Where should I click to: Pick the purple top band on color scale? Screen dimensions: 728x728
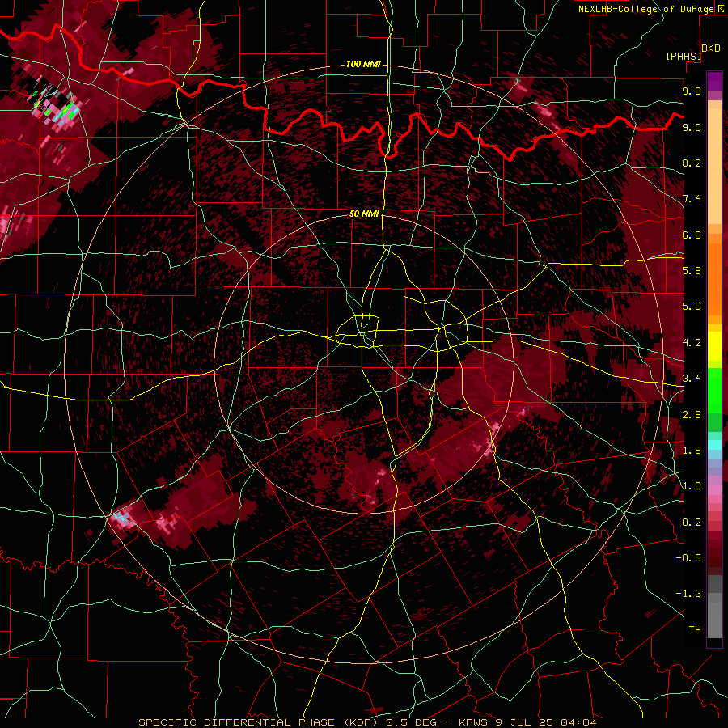pos(714,81)
